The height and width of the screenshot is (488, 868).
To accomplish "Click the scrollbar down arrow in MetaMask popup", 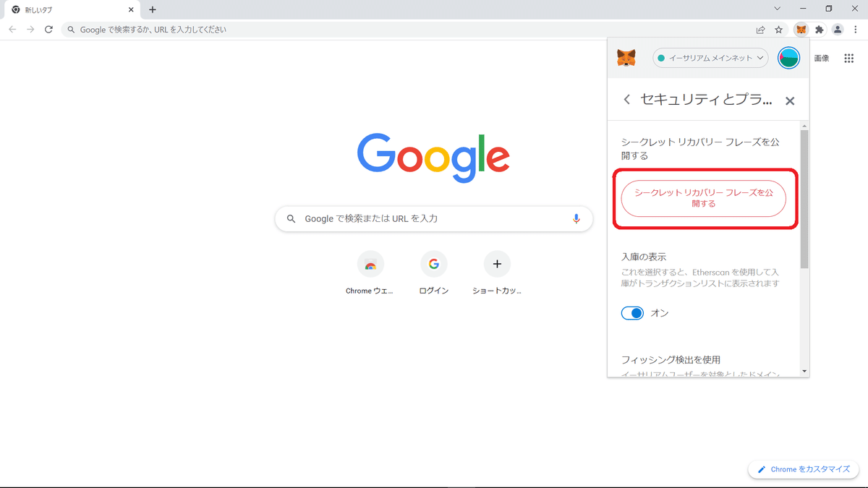I will 804,371.
